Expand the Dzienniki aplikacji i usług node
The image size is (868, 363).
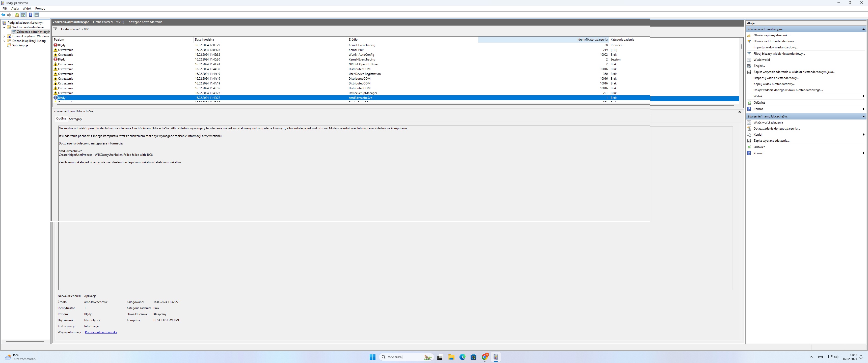tap(4, 41)
